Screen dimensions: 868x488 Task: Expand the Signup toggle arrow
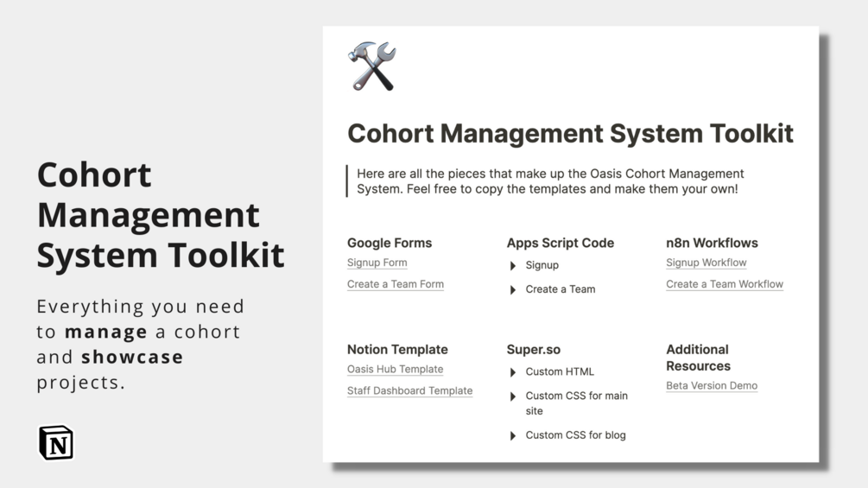pyautogui.click(x=513, y=266)
